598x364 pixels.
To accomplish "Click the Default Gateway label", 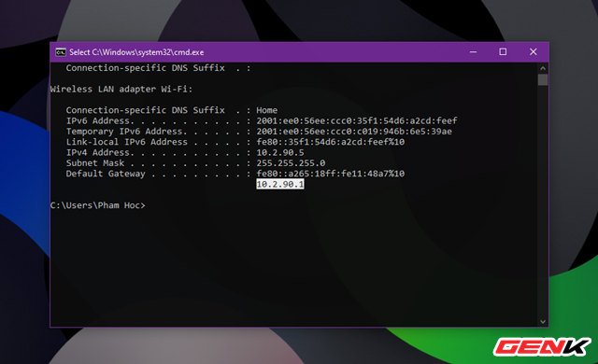I will 106,174.
